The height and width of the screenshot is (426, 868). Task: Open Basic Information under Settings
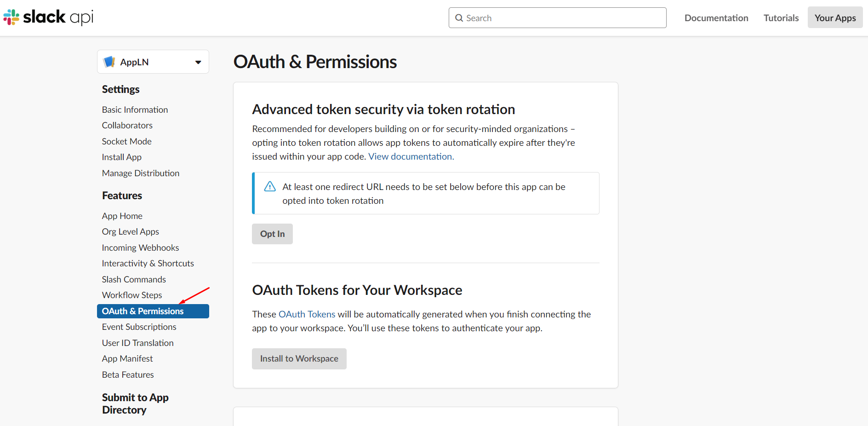(x=135, y=109)
